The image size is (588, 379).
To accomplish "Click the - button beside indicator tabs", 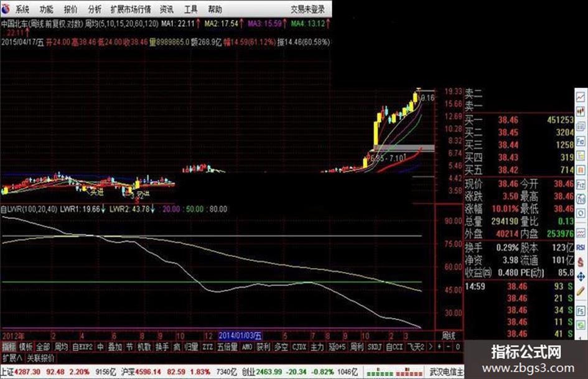I will click(449, 347).
